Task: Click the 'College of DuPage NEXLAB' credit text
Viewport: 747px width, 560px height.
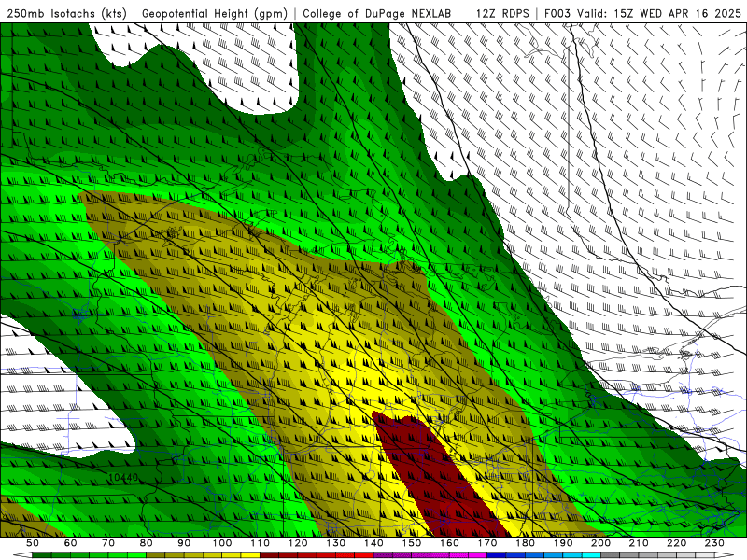Action: tap(377, 14)
